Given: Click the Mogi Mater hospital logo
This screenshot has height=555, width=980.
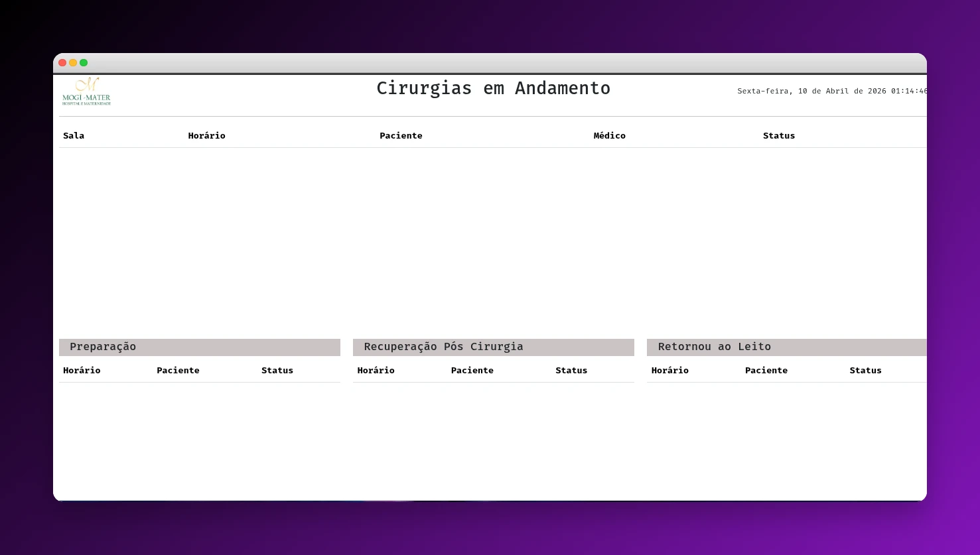Looking at the screenshot, I should tap(86, 92).
